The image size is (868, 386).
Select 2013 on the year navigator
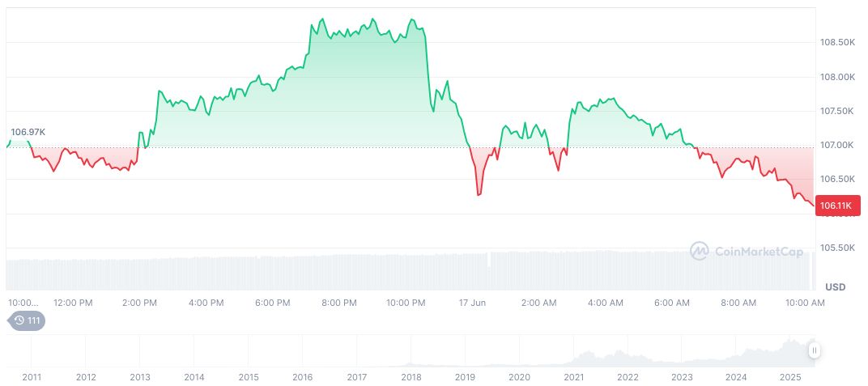(x=140, y=377)
